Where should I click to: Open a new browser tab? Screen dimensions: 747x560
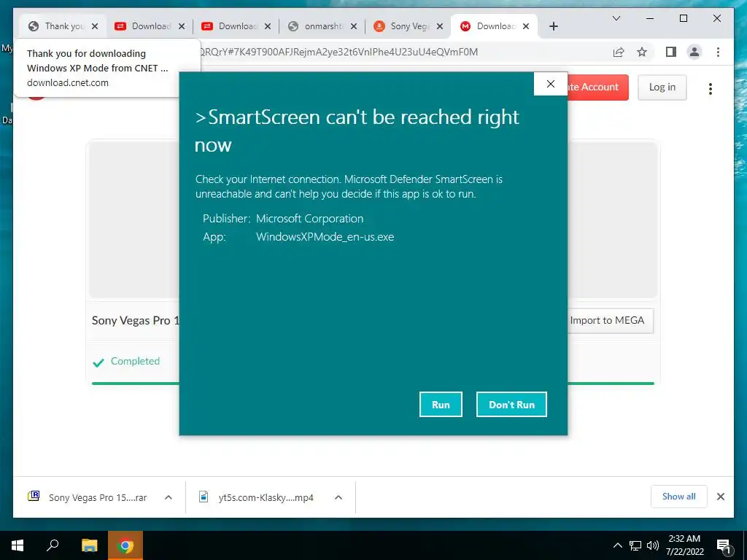(x=553, y=26)
